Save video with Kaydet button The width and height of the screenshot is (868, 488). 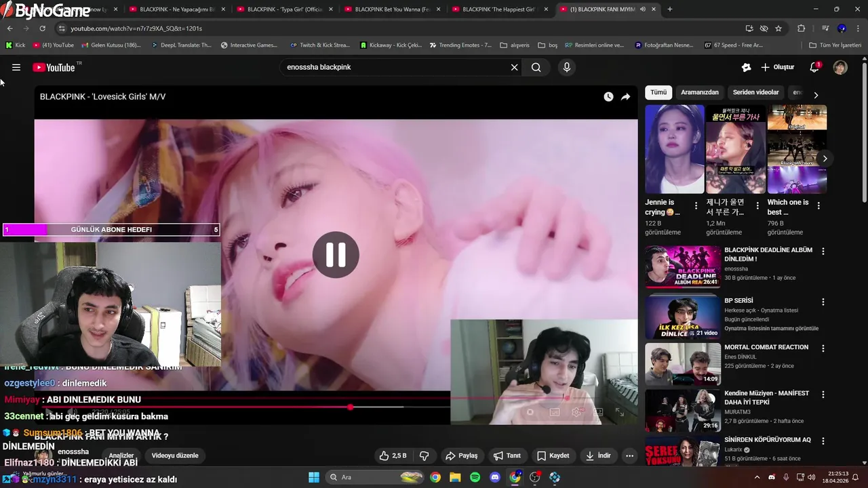tap(553, 455)
